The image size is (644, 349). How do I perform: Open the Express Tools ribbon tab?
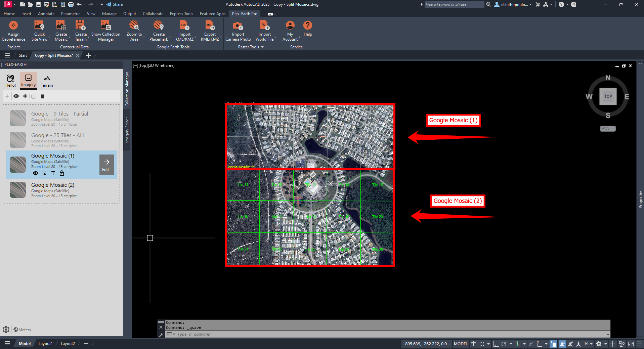click(x=181, y=14)
